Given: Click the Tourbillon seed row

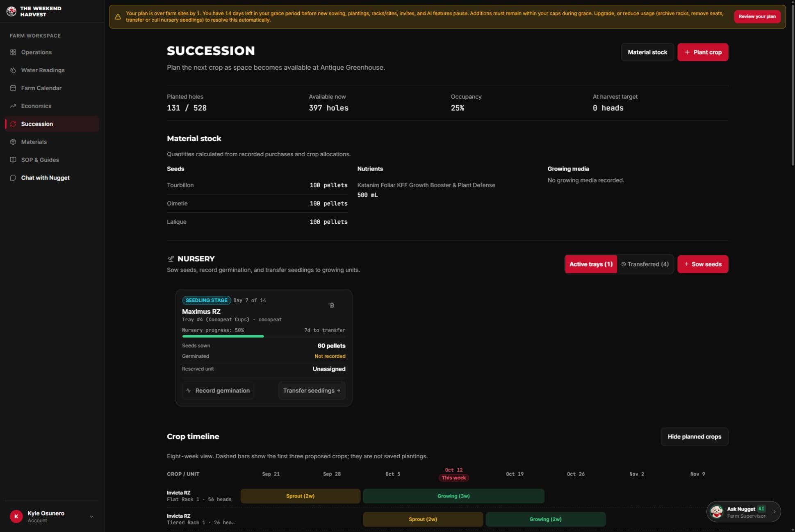Looking at the screenshot, I should click(x=257, y=185).
